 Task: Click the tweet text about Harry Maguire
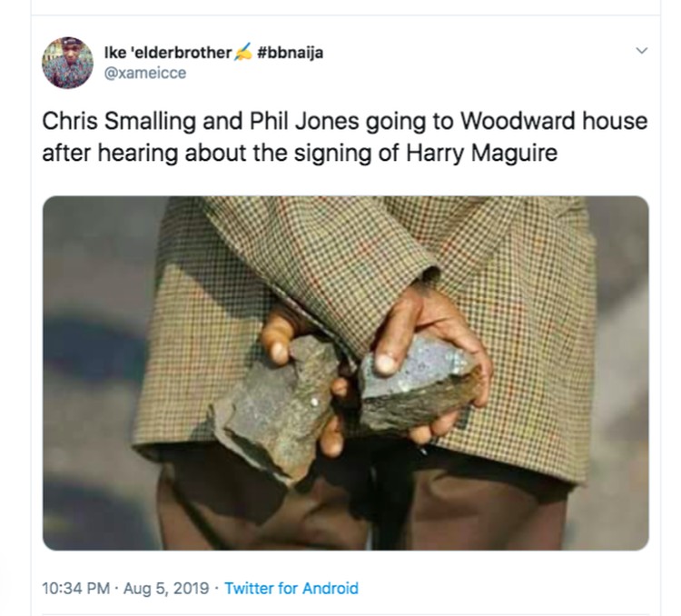[x=344, y=136]
